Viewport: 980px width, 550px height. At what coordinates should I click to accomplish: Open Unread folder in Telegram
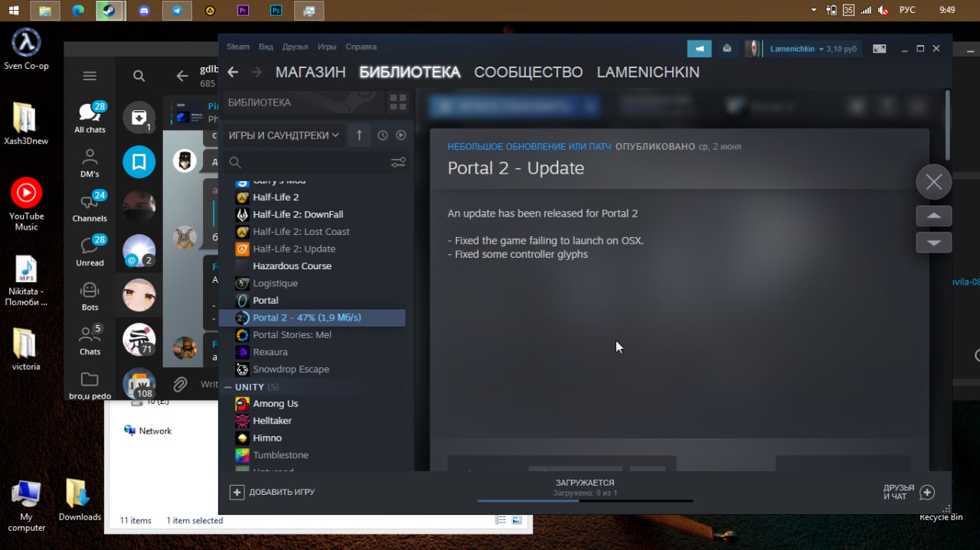tap(90, 251)
